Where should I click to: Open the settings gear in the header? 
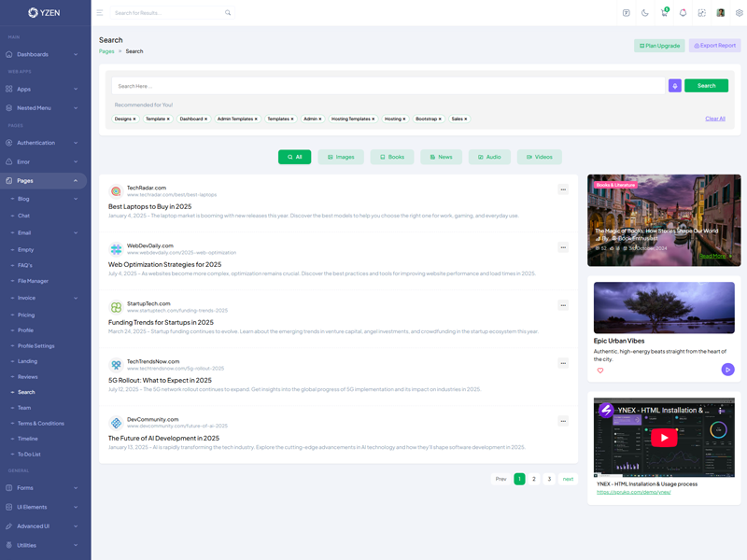pos(740,13)
